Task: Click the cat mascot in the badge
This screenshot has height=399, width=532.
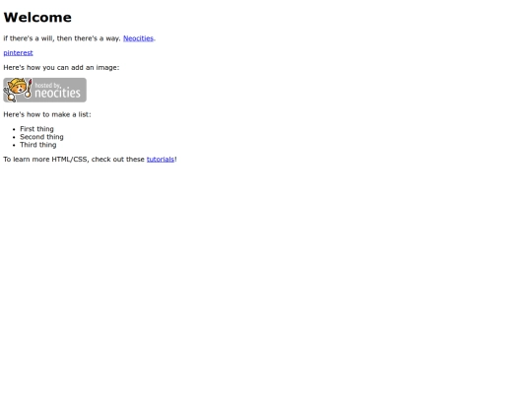Action: [16, 89]
